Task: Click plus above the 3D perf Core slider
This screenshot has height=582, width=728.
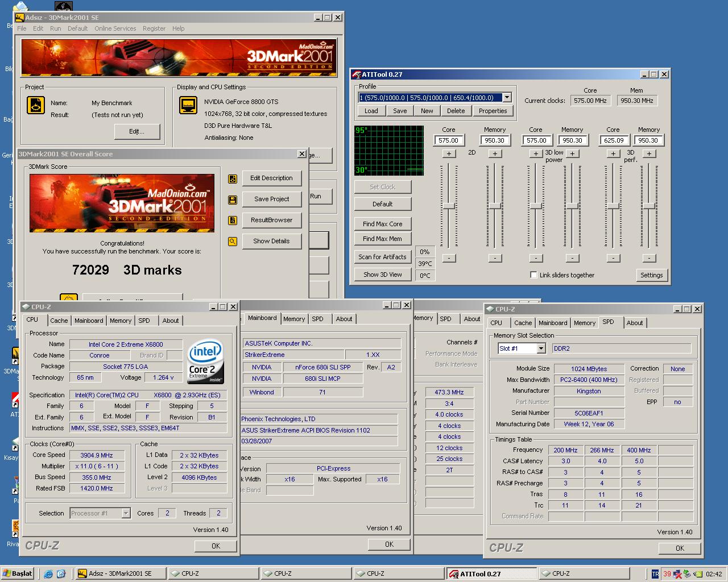Action: pyautogui.click(x=613, y=153)
